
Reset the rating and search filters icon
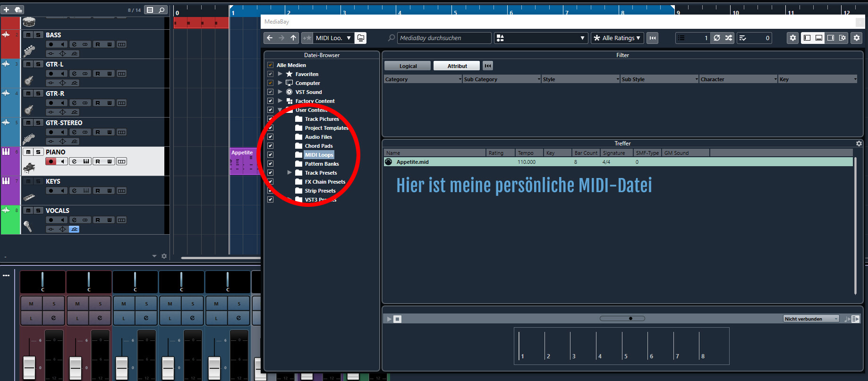[x=653, y=38]
